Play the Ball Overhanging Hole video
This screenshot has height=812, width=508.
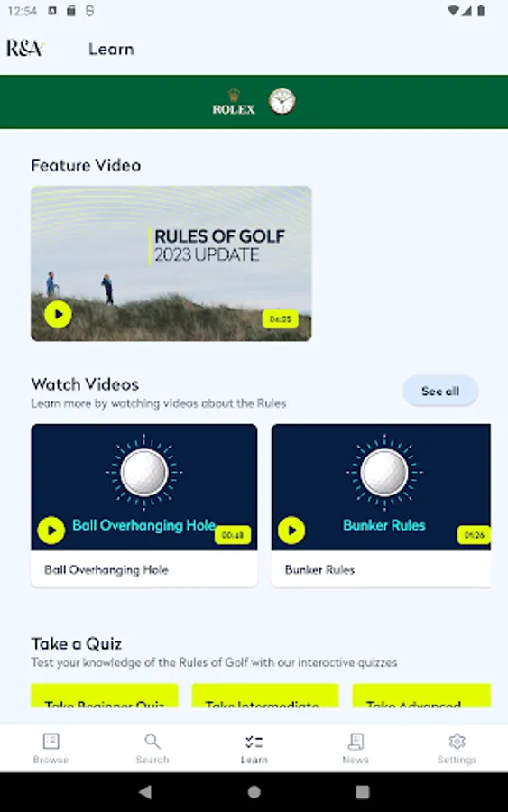click(51, 530)
